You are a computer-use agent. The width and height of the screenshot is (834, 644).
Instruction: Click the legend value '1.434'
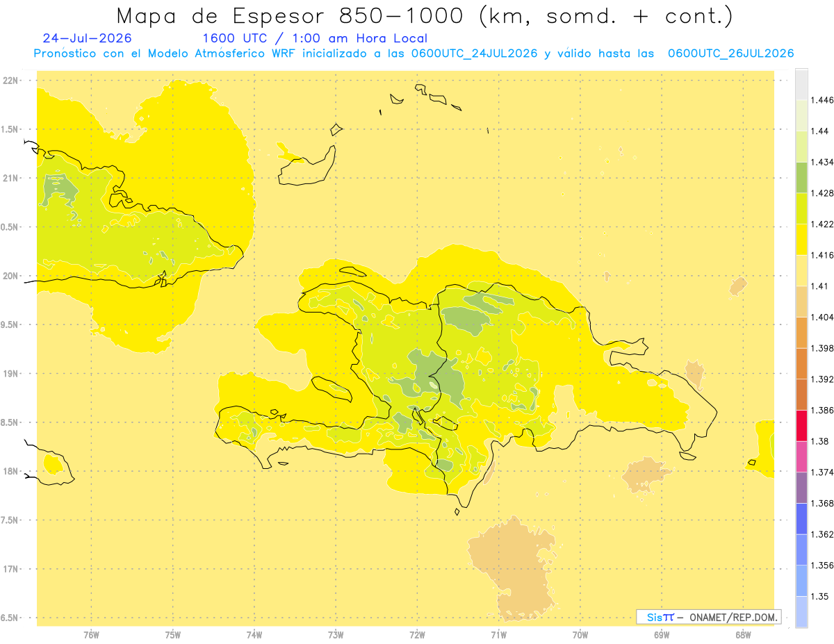(822, 162)
